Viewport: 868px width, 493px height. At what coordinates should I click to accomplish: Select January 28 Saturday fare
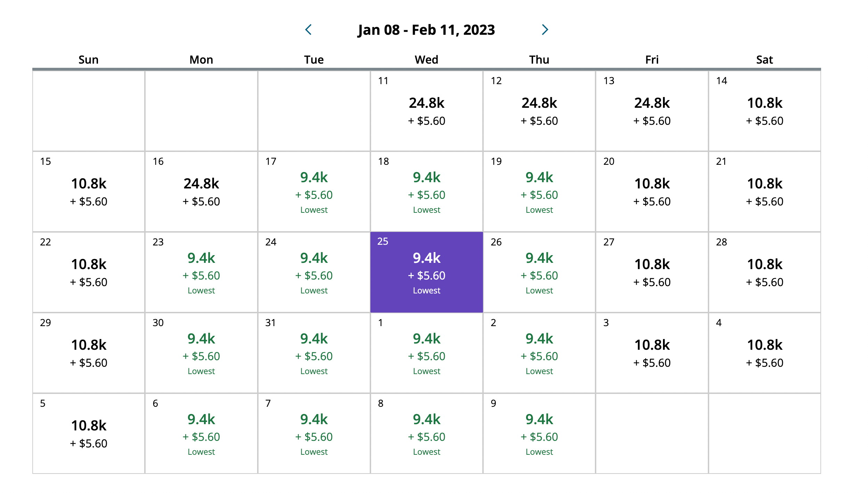(764, 272)
